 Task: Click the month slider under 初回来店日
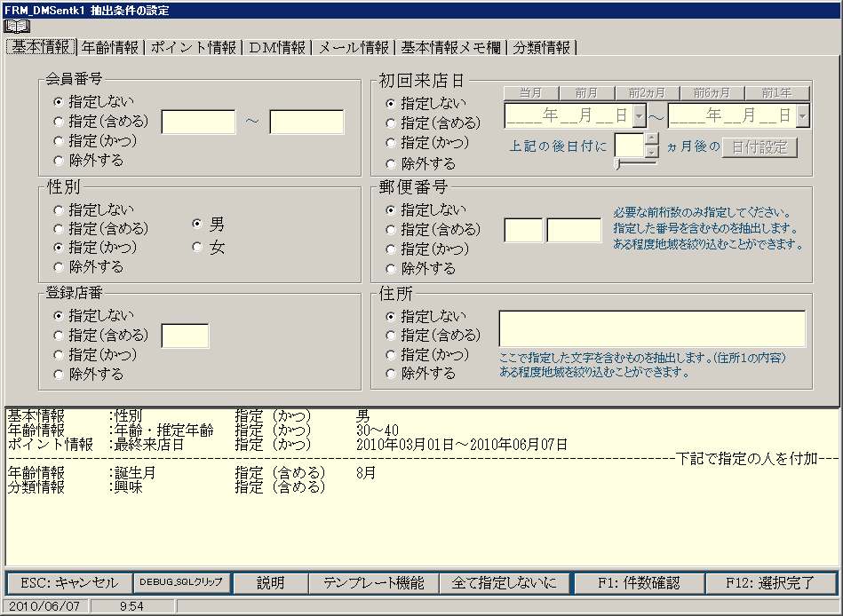point(636,163)
